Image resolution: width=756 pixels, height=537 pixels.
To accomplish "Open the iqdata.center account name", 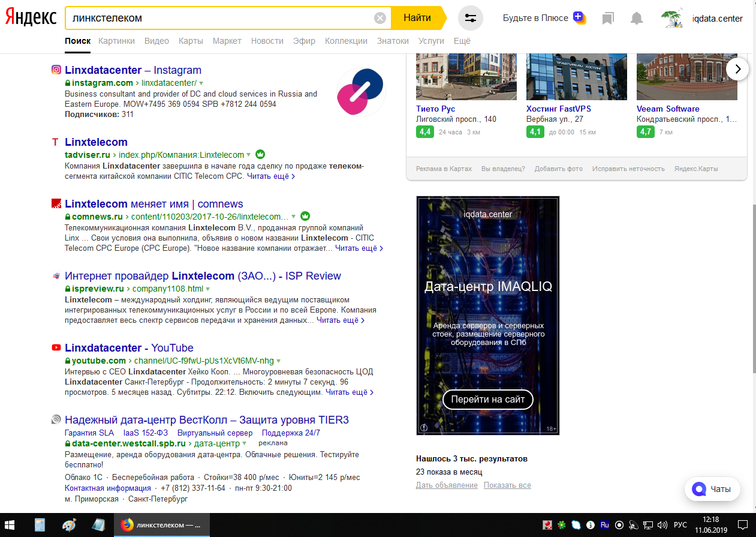I will click(717, 19).
